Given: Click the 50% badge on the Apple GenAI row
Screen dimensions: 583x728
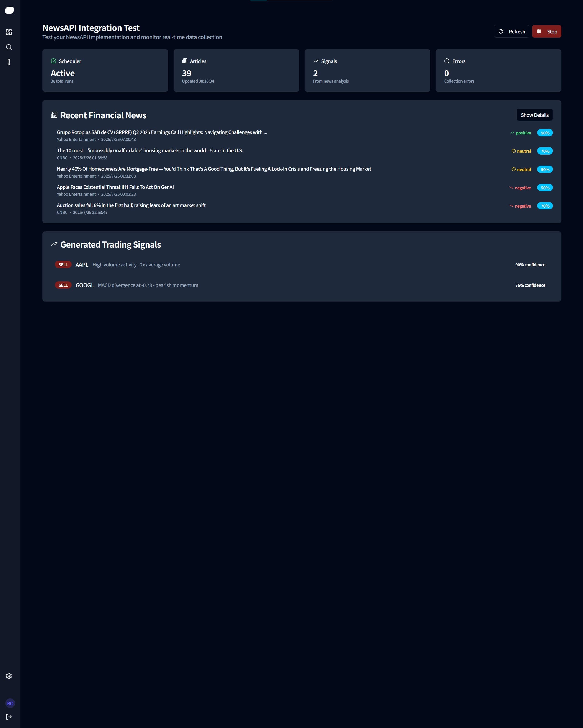Looking at the screenshot, I should coord(545,188).
